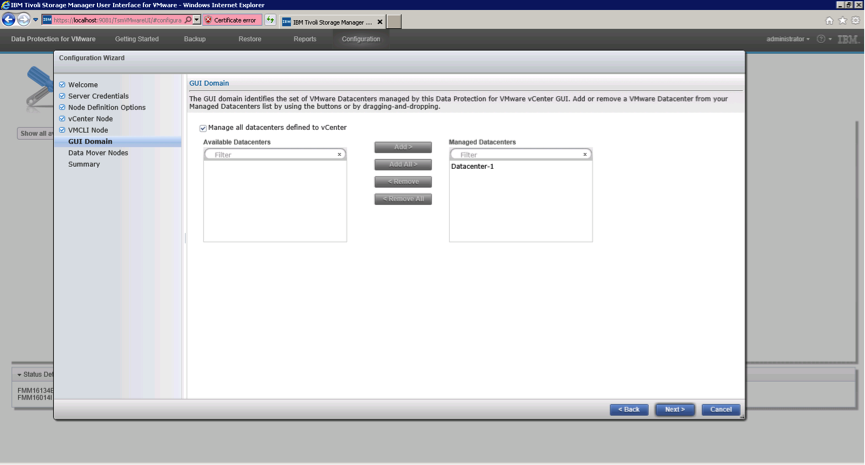This screenshot has width=865, height=465.
Task: Click the browser Back arrow button
Action: click(x=8, y=20)
